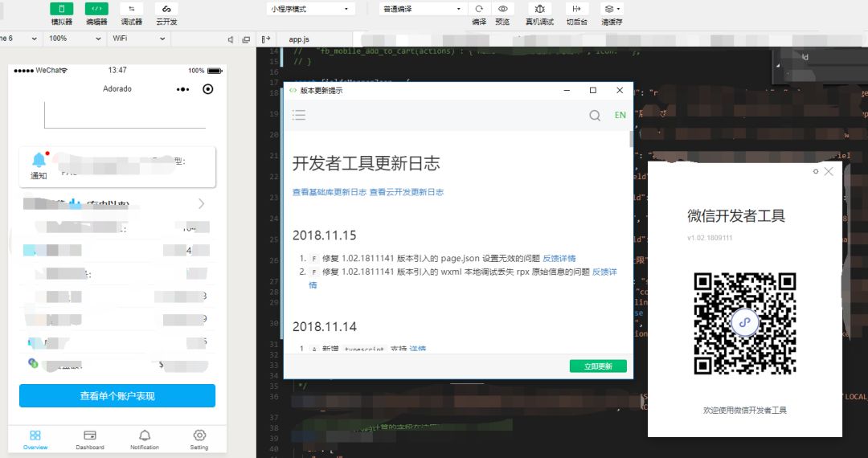Switch changelog language to EN
Image resolution: width=868 pixels, height=458 pixels.
(620, 115)
